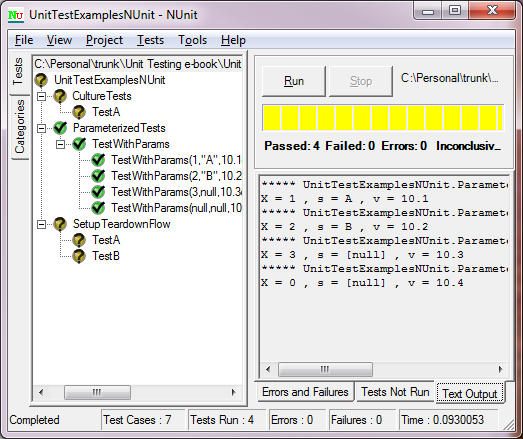Collapse the TestWithParams node
The width and height of the screenshot is (523, 439).
60,144
